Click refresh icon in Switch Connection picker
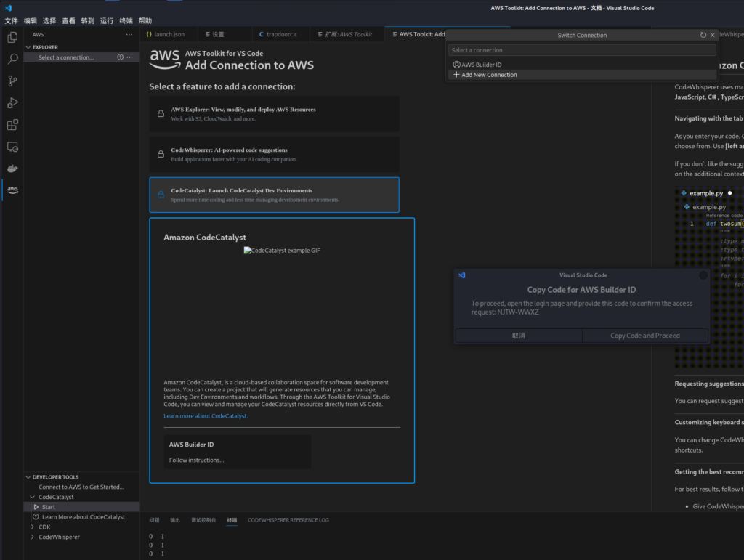744x560 pixels. (x=703, y=35)
